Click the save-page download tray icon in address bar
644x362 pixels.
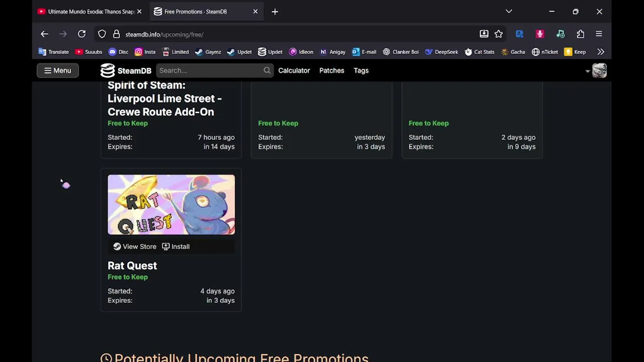pyautogui.click(x=484, y=34)
